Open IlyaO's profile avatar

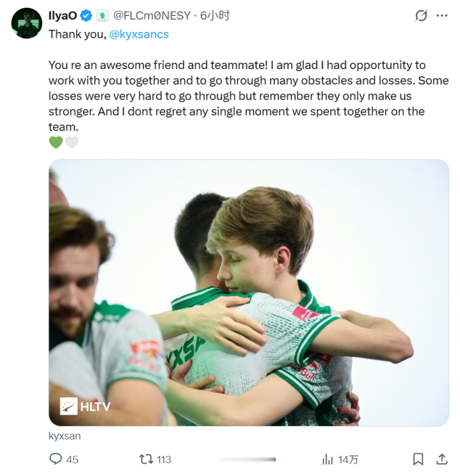pos(26,24)
